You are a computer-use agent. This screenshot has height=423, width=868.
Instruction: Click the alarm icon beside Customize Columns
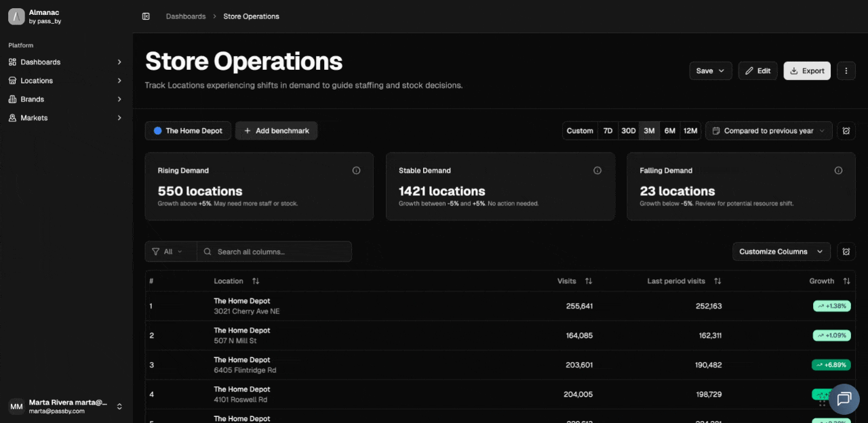846,251
